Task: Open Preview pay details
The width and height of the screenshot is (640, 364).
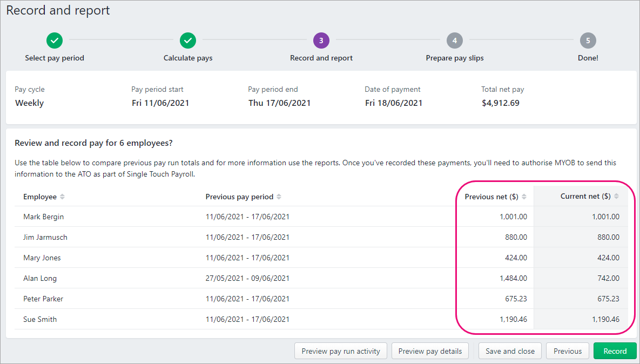Action: [x=430, y=351]
